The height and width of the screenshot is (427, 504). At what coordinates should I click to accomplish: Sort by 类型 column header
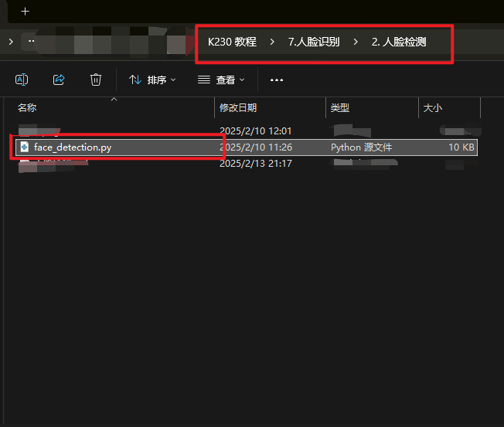340,108
